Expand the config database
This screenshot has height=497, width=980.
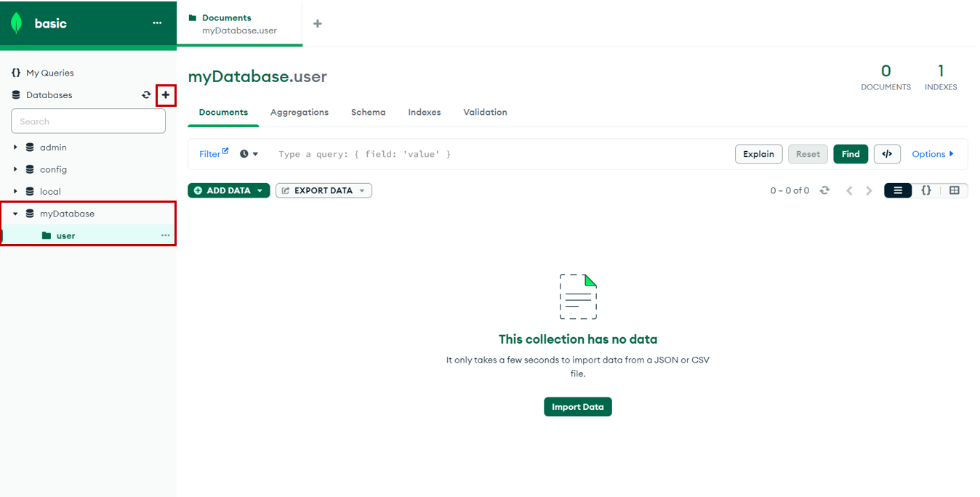coord(15,169)
